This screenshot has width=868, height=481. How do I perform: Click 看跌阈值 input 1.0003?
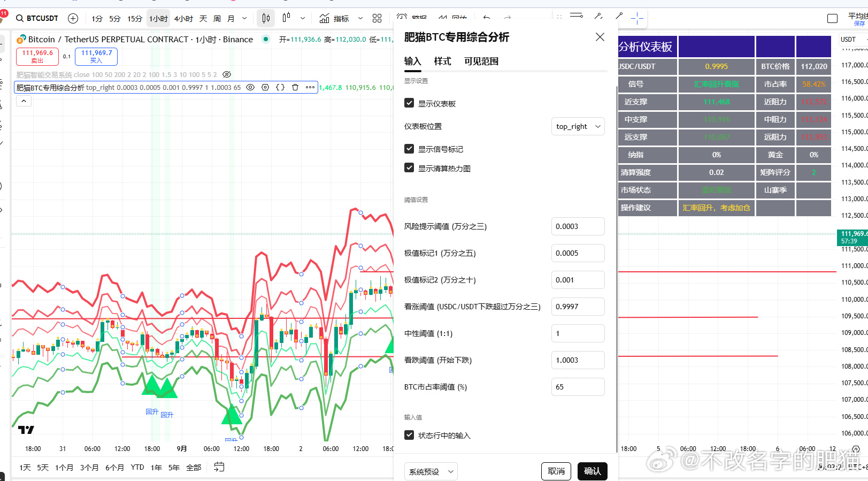pos(578,360)
